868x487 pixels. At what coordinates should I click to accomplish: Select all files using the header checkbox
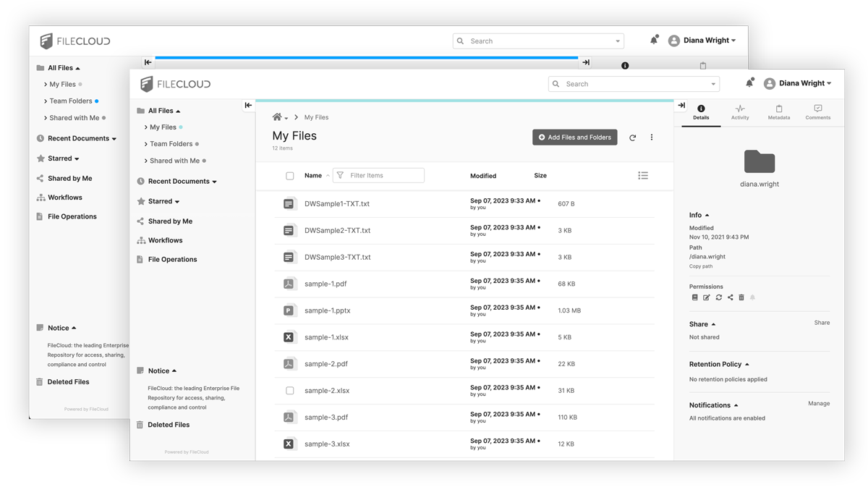289,175
